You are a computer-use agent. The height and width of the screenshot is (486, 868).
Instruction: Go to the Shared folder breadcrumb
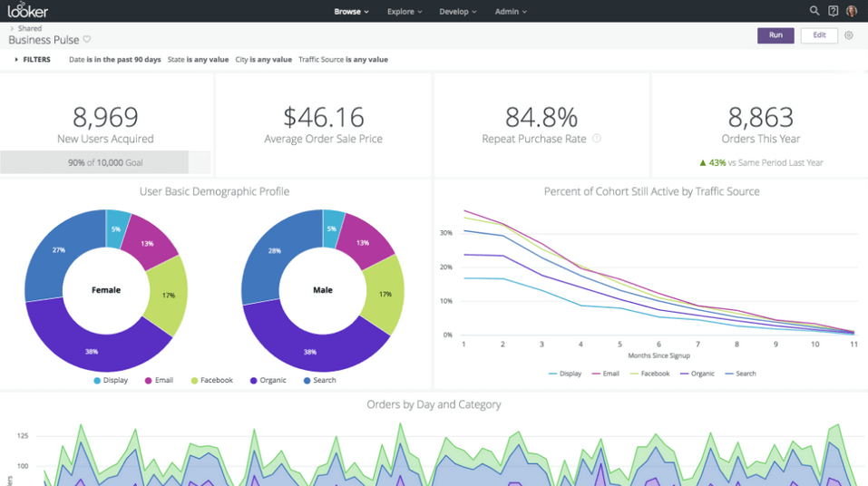point(29,28)
